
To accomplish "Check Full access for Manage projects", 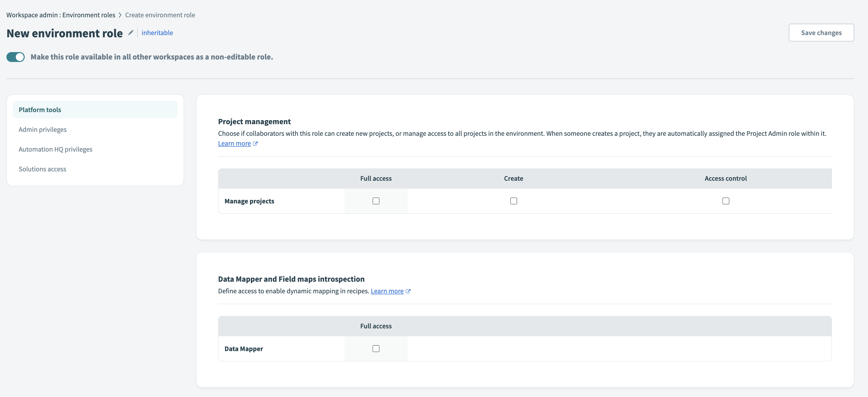I will point(376,201).
